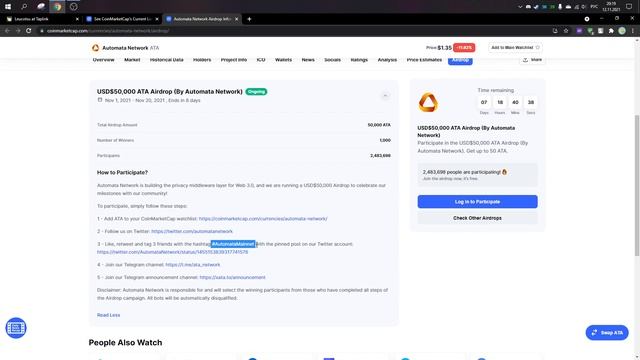Open a new browser tab
This screenshot has width=640, height=360.
click(x=249, y=19)
